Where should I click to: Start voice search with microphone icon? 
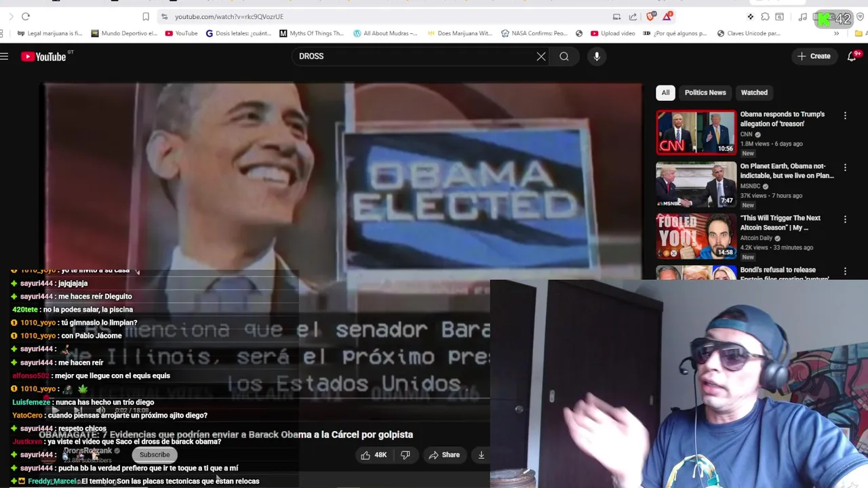tap(597, 56)
